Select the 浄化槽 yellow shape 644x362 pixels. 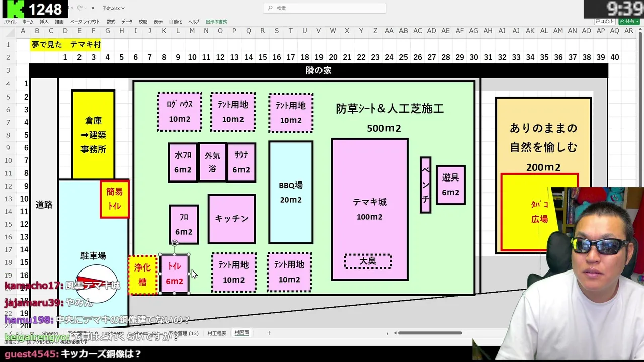[x=143, y=275]
